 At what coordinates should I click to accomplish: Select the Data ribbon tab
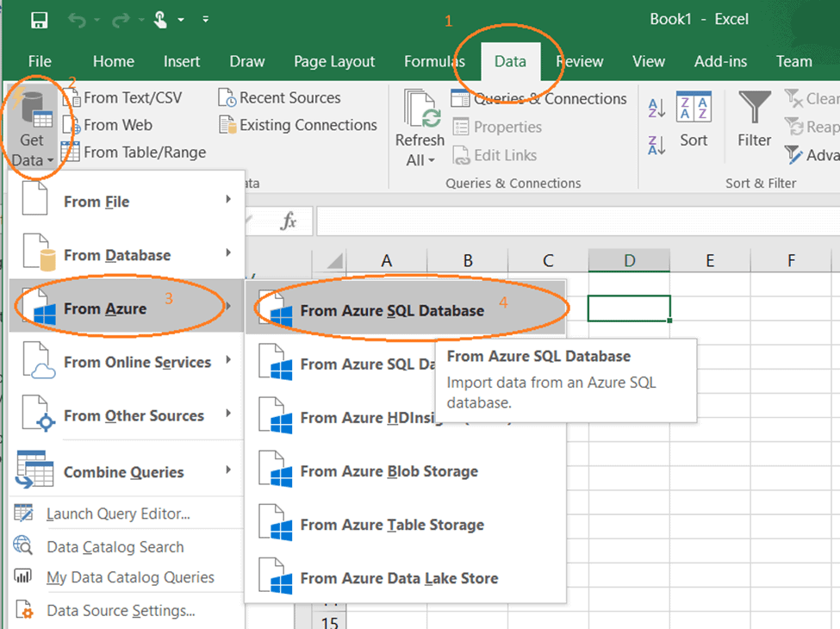click(x=510, y=62)
